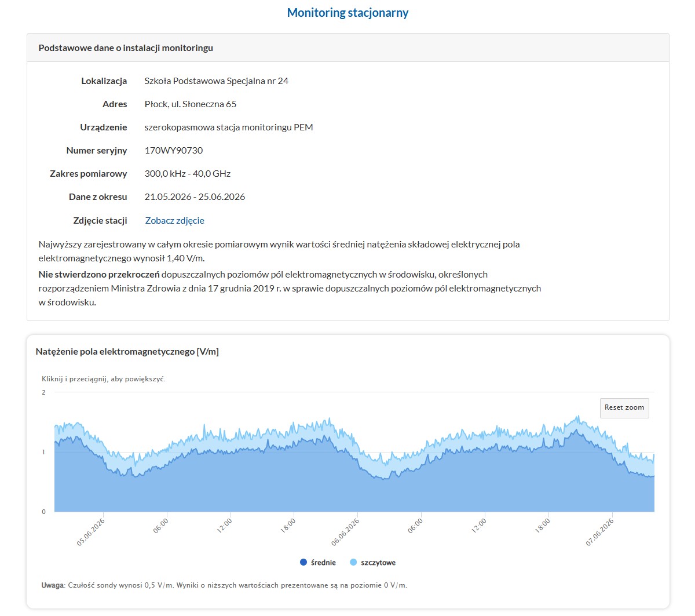Screen dimensions: 695x616
Task: Click the hint 'Kliknij i przeciągnij, aby powiększyć.'
Action: (104, 379)
